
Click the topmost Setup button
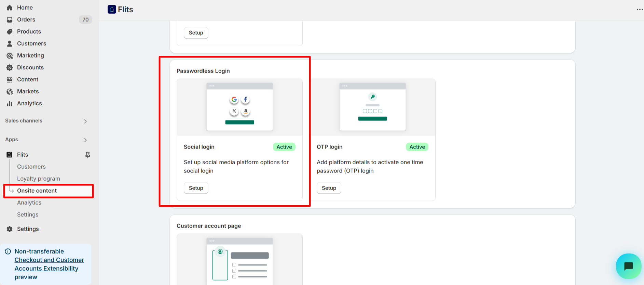point(196,33)
